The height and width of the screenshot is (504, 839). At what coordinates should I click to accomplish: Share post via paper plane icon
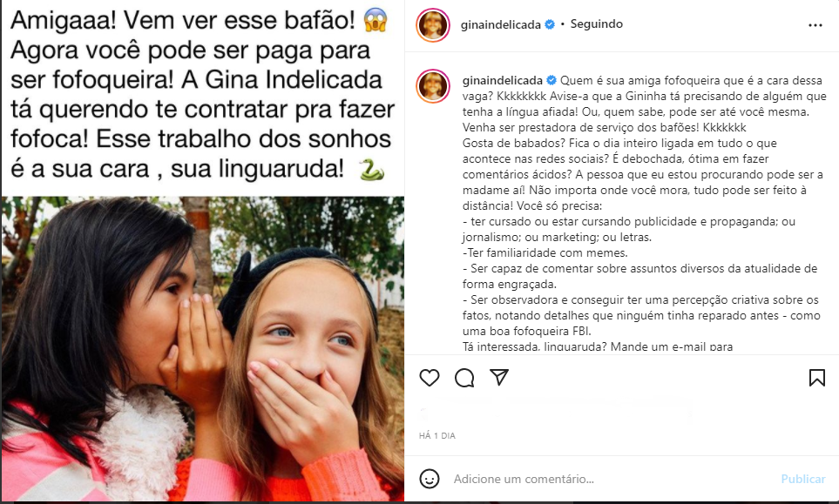[x=498, y=377]
